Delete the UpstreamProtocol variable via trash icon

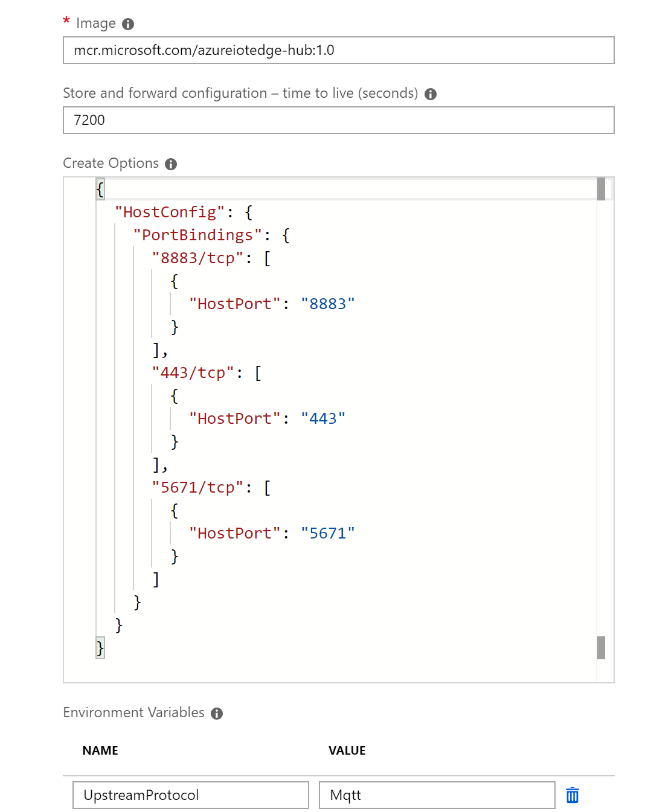tap(572, 795)
